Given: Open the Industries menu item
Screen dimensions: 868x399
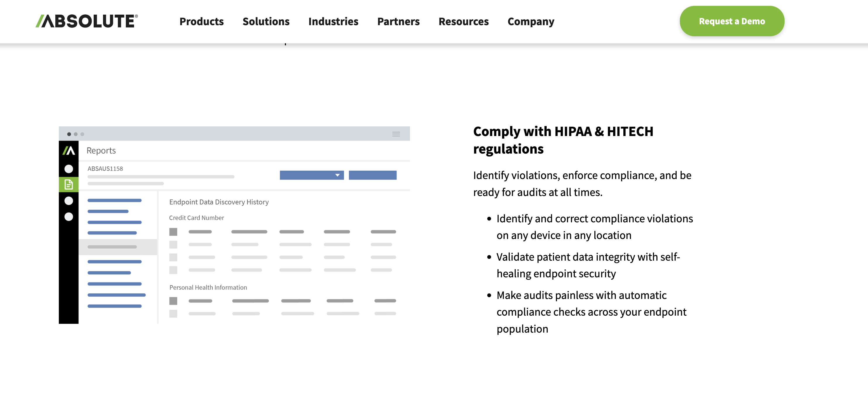Looking at the screenshot, I should pyautogui.click(x=333, y=21).
